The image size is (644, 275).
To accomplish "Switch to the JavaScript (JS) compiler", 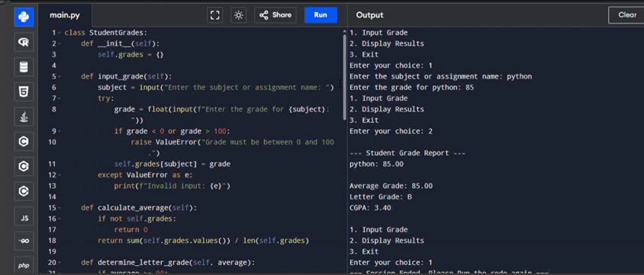I will click(x=24, y=217).
